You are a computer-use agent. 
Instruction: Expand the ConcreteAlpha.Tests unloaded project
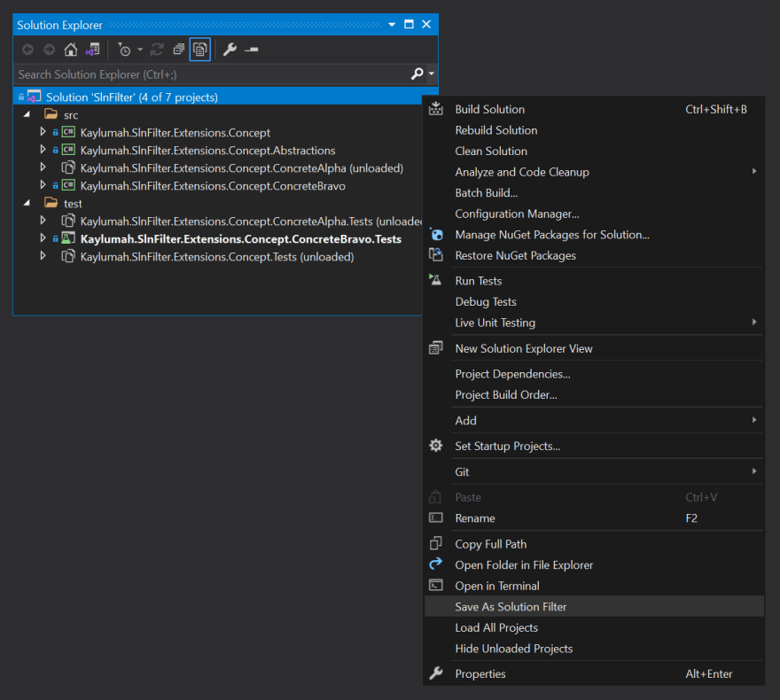point(43,221)
